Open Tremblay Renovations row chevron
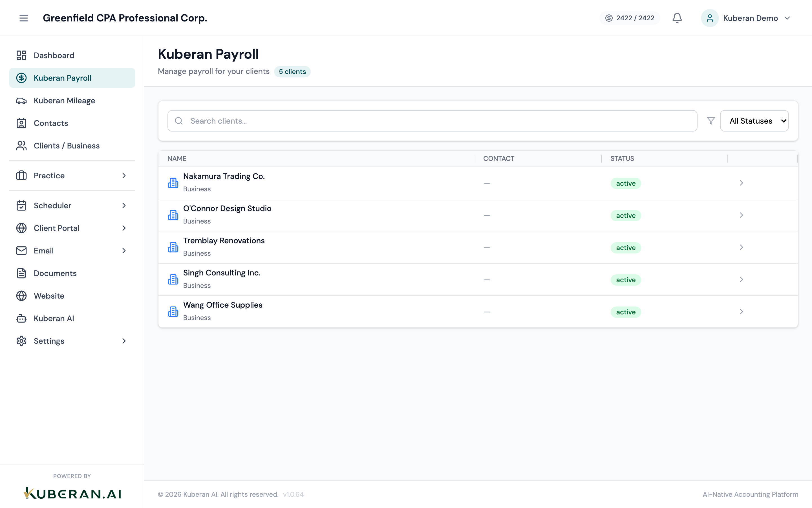Viewport: 812px width, 508px height. pos(741,247)
